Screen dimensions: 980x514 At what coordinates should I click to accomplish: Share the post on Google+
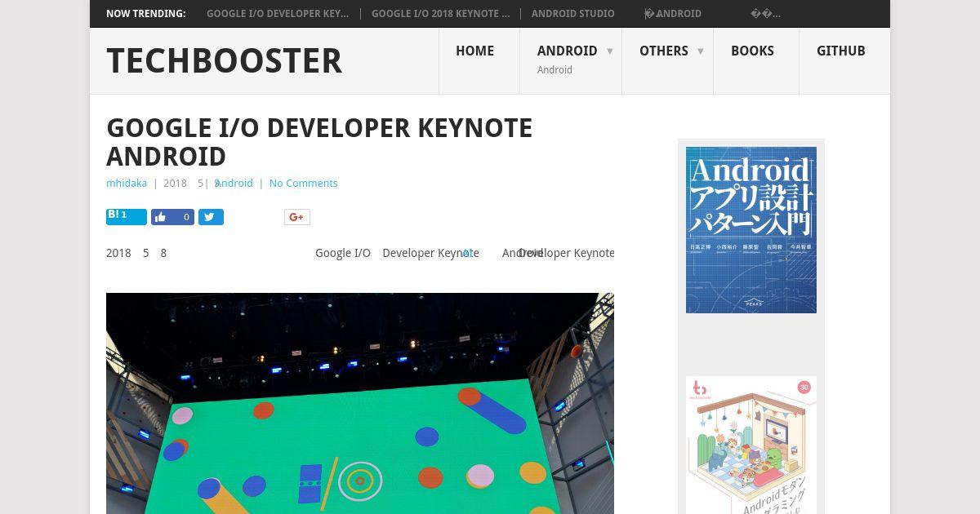pos(297,217)
